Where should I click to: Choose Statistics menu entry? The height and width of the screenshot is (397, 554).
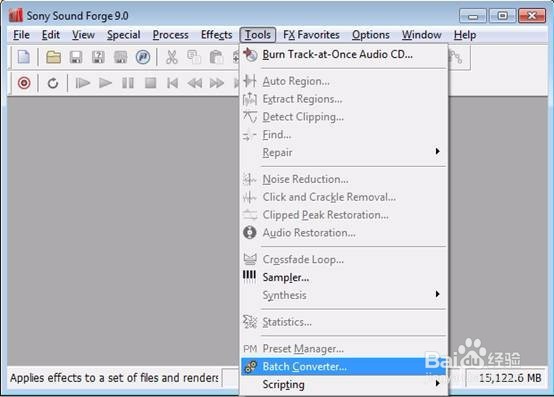344,322
